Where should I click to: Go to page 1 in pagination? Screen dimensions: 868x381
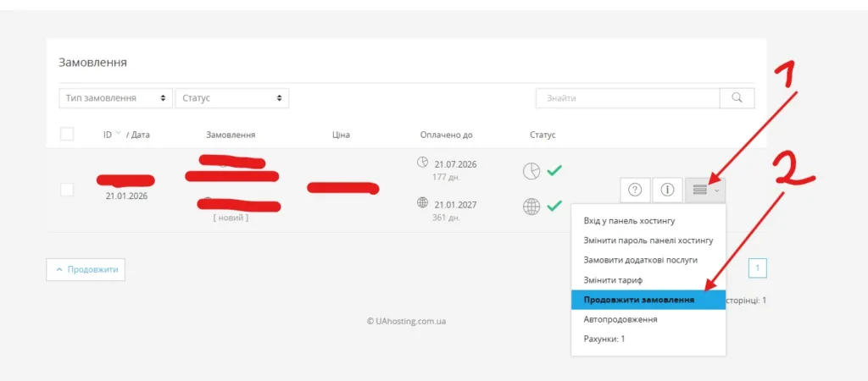[757, 269]
